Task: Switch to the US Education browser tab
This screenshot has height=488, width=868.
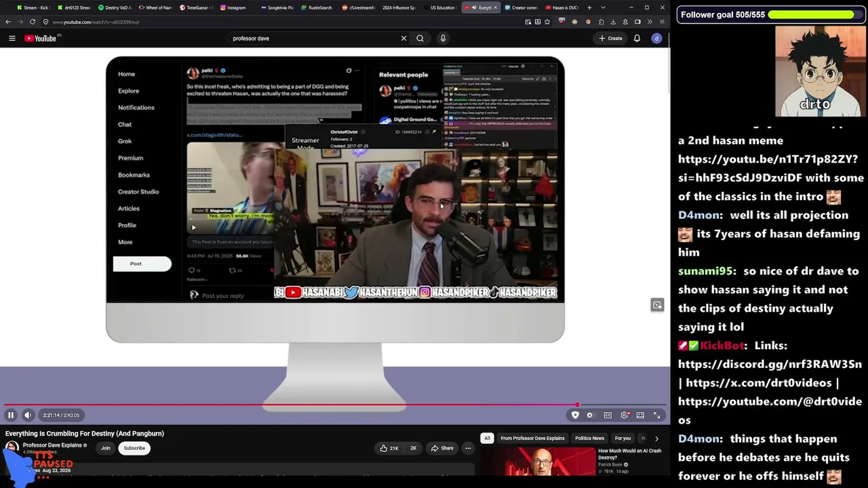Action: pyautogui.click(x=439, y=7)
